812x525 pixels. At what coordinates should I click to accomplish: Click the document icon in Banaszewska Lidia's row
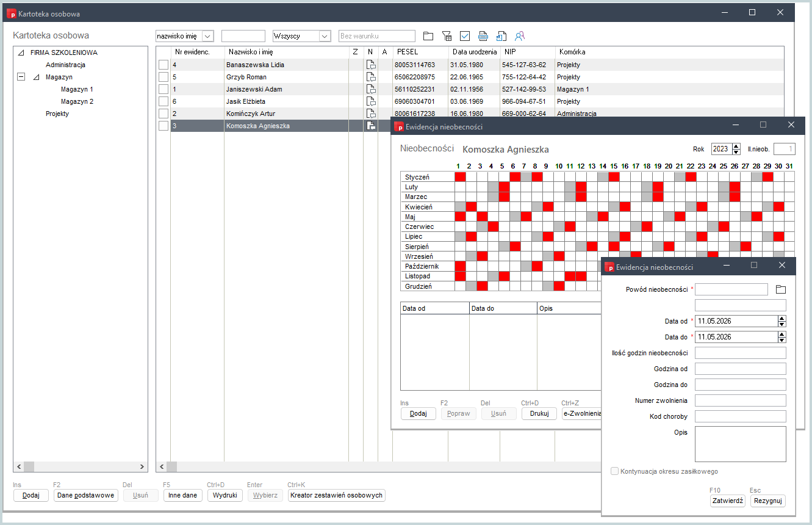[370, 65]
